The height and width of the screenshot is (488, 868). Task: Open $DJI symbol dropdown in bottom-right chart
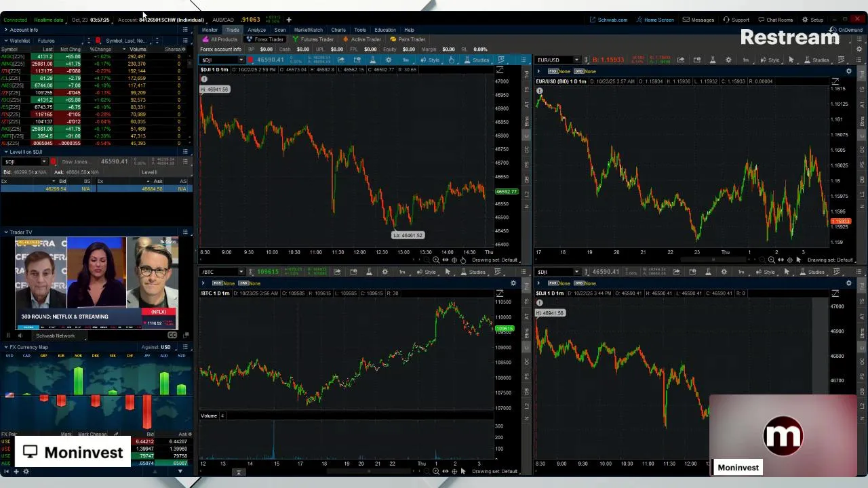pos(576,272)
